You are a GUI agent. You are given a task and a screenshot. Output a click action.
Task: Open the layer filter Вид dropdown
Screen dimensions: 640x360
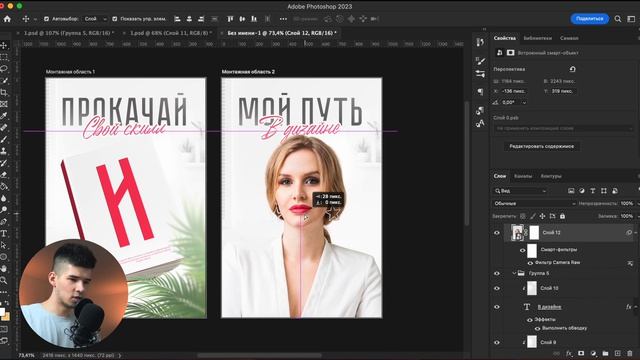[520, 191]
